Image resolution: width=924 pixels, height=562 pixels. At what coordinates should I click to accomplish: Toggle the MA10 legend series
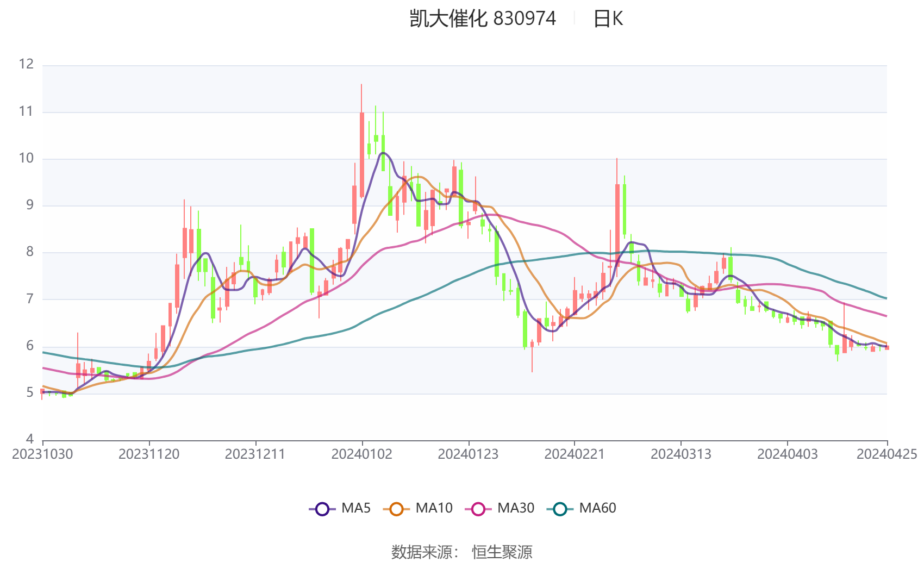pos(417,509)
